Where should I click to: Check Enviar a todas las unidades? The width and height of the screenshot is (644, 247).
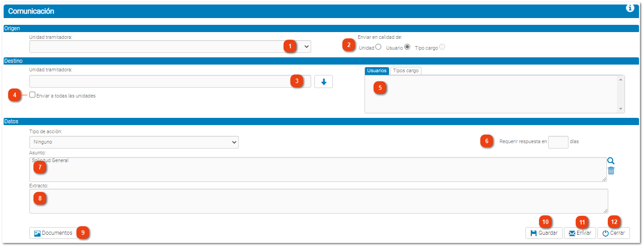(32, 95)
